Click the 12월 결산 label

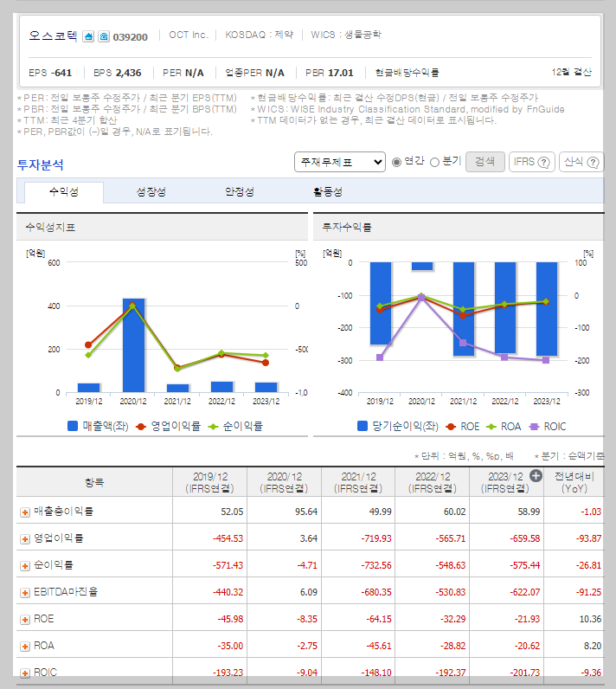click(x=572, y=72)
